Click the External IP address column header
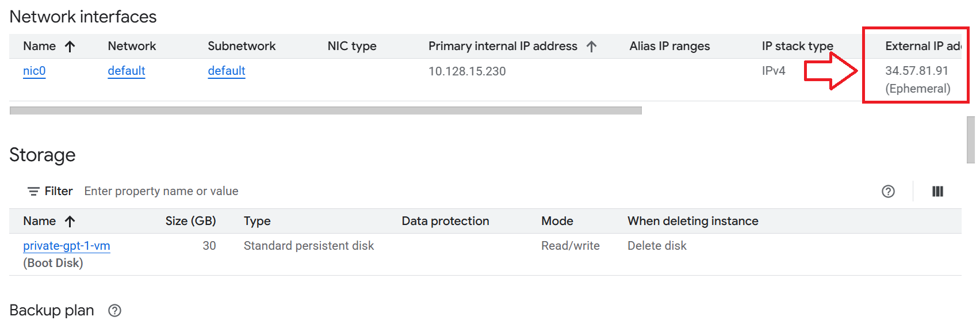The height and width of the screenshot is (324, 980). 922,46
